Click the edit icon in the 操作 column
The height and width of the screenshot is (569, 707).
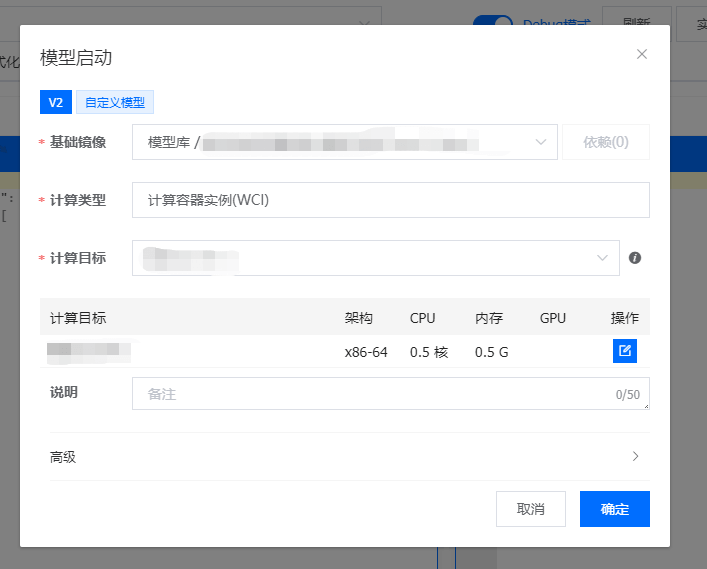click(624, 351)
